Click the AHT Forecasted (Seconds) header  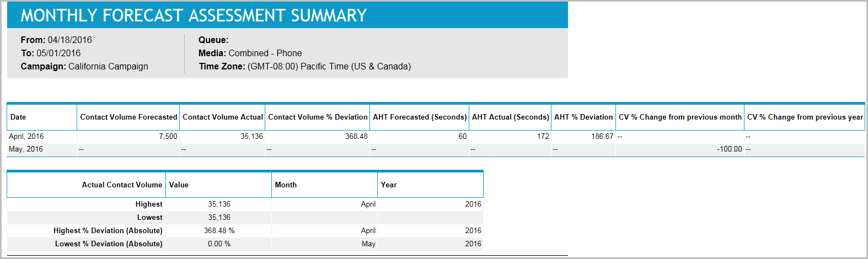[420, 117]
